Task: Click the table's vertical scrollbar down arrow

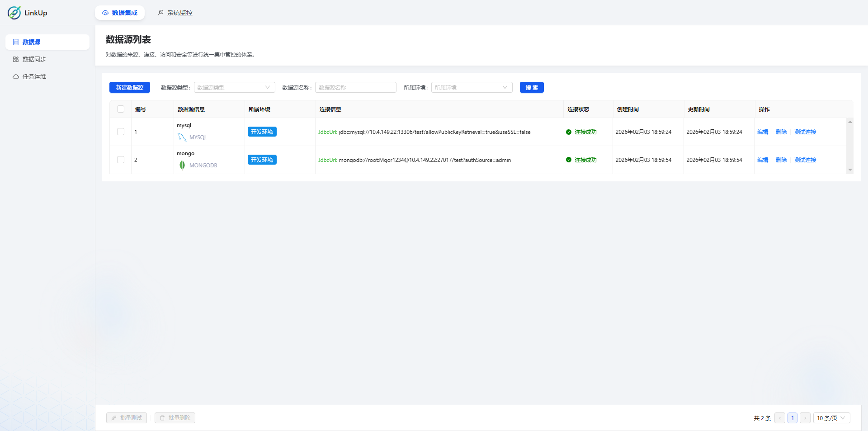Action: point(850,170)
